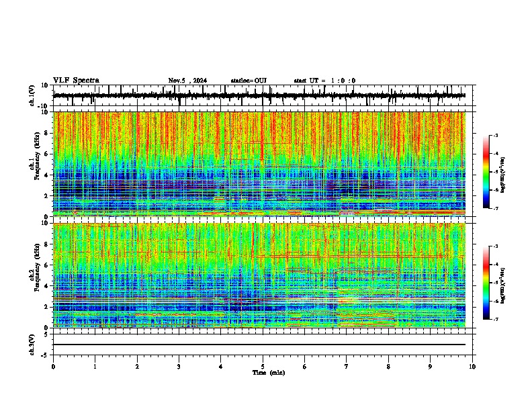The image size is (532, 411).
Task: Click the "start UT = 1 : 0 : 0" text
Action: (x=324, y=81)
